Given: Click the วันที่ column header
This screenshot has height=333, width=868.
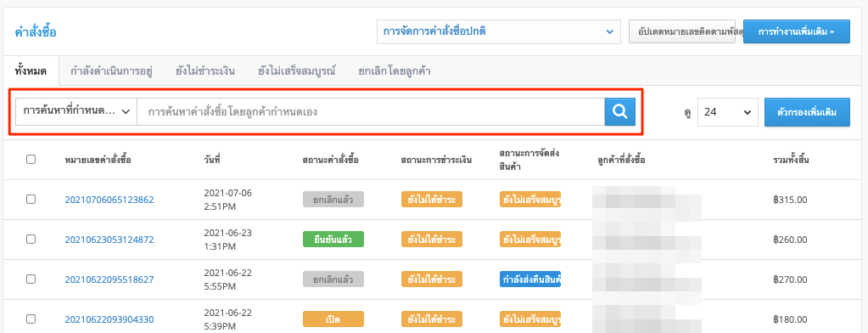Looking at the screenshot, I should pyautogui.click(x=213, y=160).
